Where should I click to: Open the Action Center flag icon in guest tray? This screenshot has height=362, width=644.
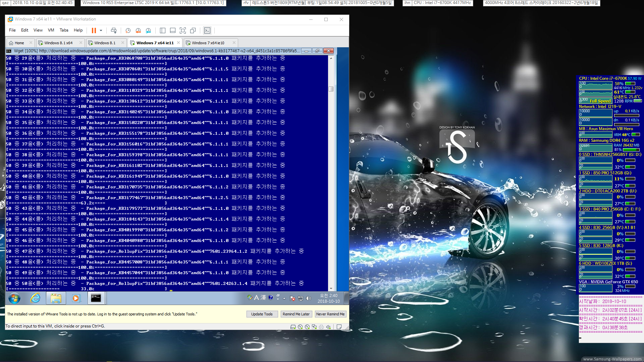(292, 298)
